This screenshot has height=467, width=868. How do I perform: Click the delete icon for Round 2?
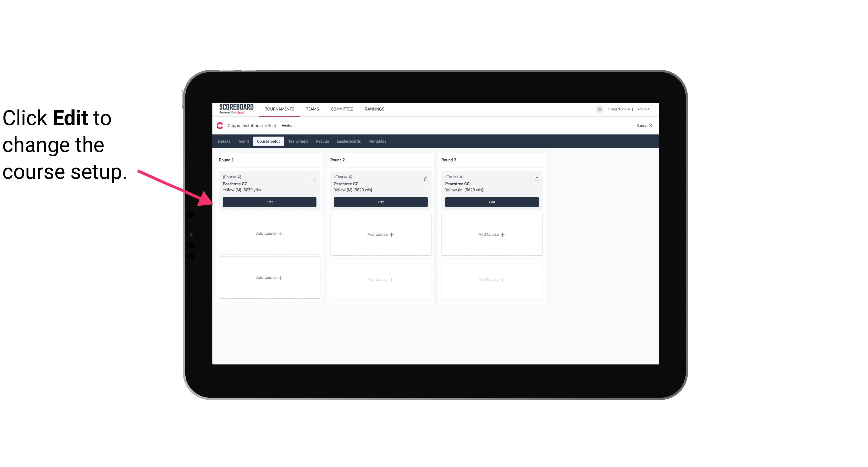(425, 179)
